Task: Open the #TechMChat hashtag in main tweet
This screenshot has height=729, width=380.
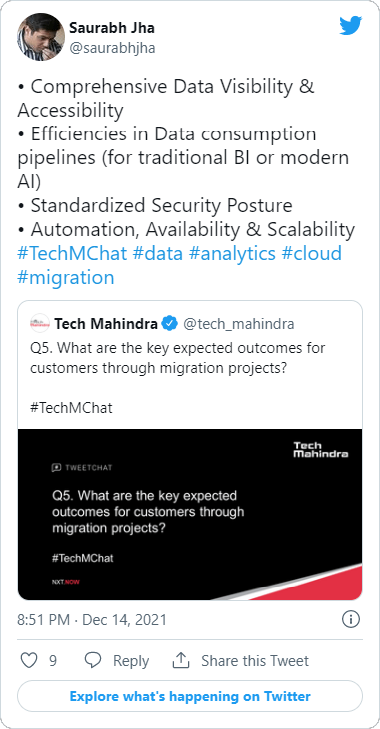Action: (72, 254)
